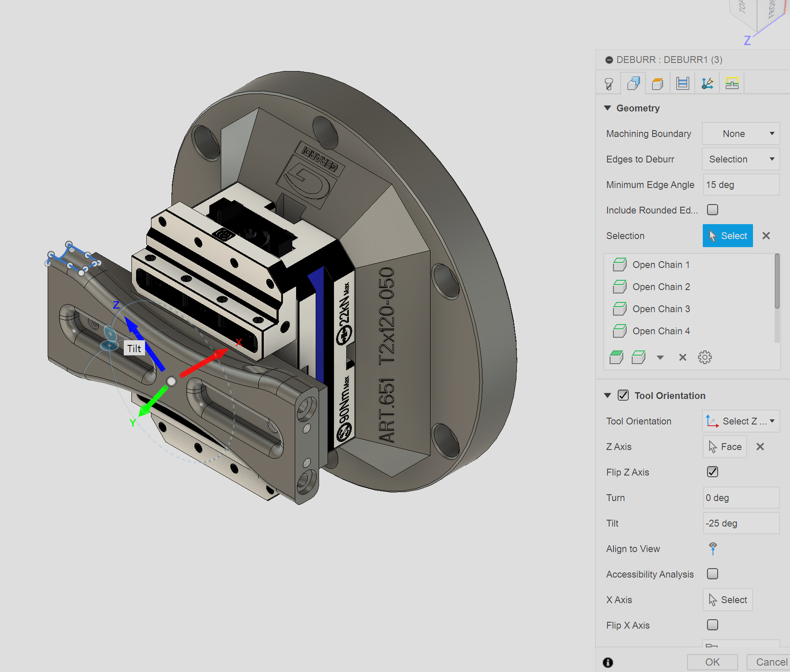
Task: Toggle the Accessibility Analysis checkbox
Action: pos(712,574)
